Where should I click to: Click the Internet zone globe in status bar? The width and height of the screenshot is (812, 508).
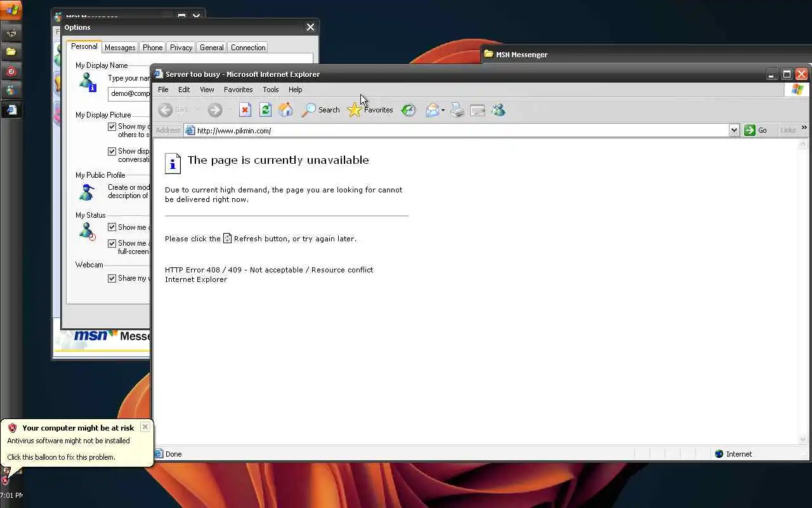pyautogui.click(x=719, y=454)
